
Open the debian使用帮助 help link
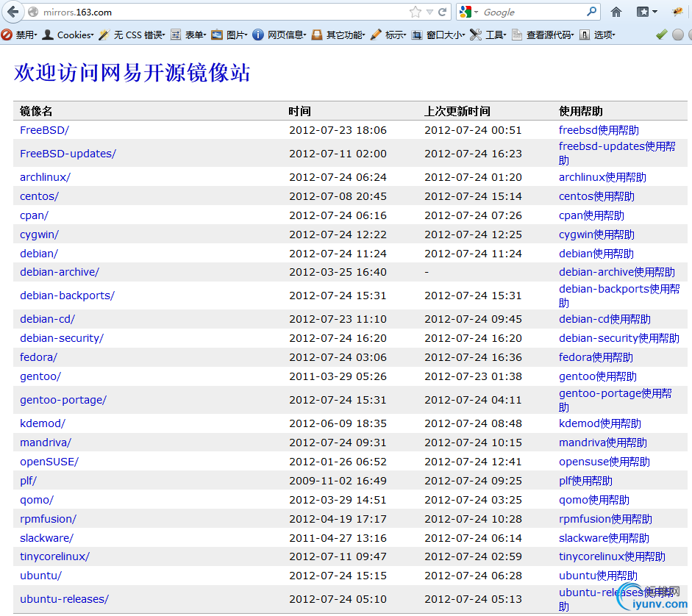pos(596,254)
